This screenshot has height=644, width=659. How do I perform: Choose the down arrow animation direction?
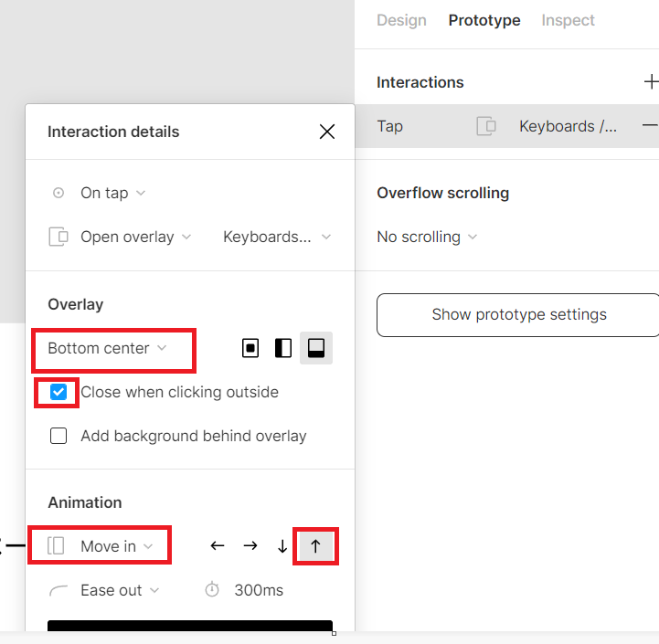pos(282,546)
